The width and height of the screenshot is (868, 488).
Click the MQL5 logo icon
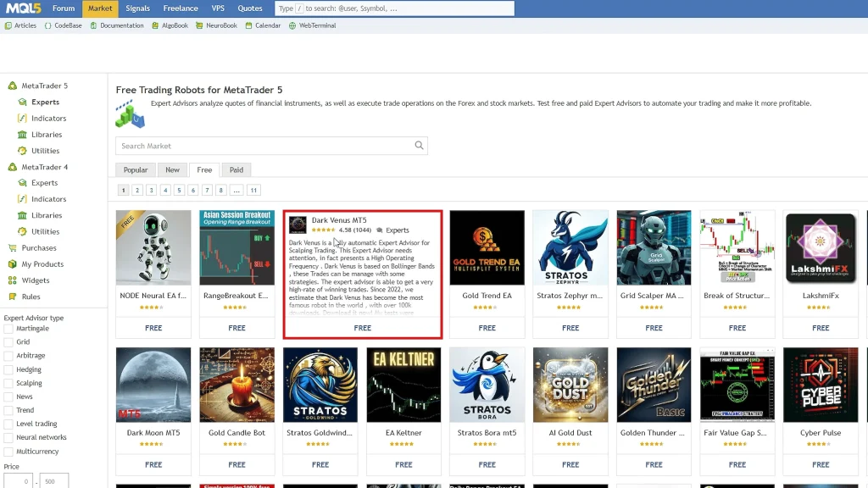(22, 8)
